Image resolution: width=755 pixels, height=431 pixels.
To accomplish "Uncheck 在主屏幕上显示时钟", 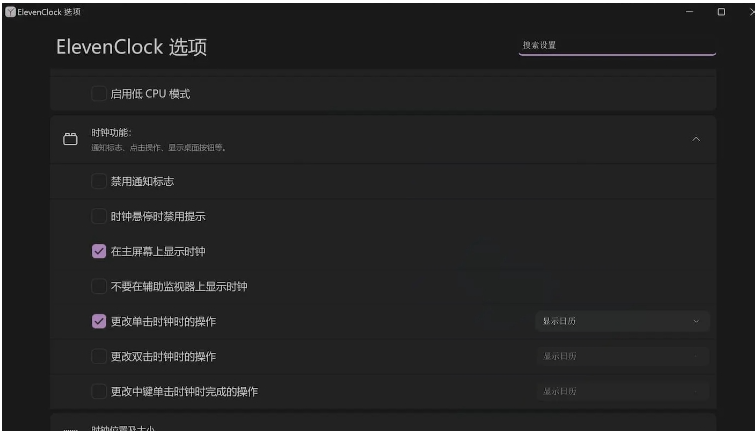I will pyautogui.click(x=98, y=252).
